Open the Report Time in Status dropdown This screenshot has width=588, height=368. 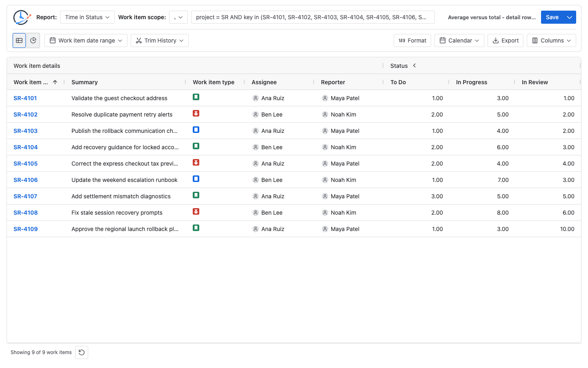coord(87,17)
